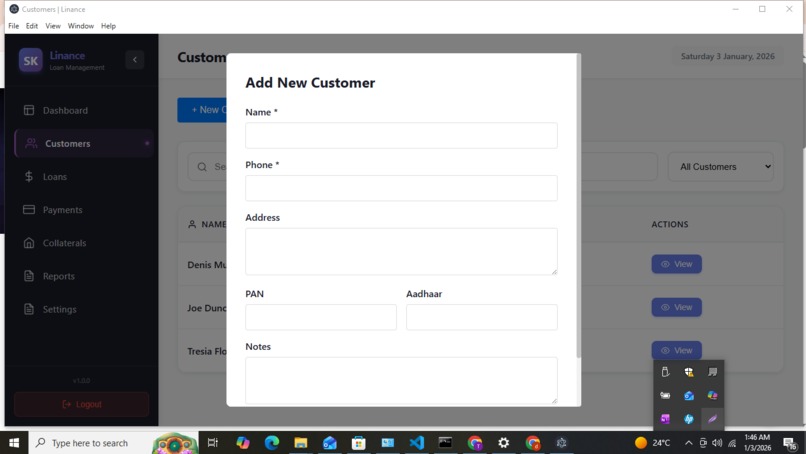Click the HP icon in the tray popup
The image size is (806, 454).
[689, 419]
